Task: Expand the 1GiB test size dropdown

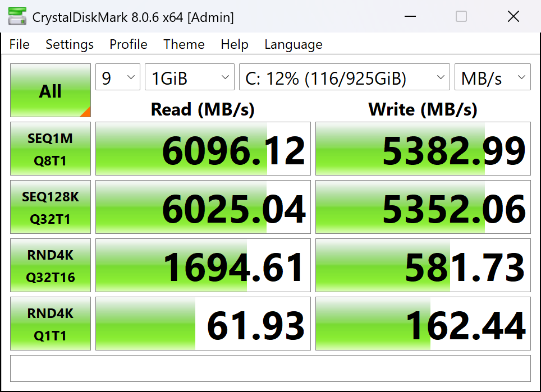Action: pyautogui.click(x=190, y=77)
